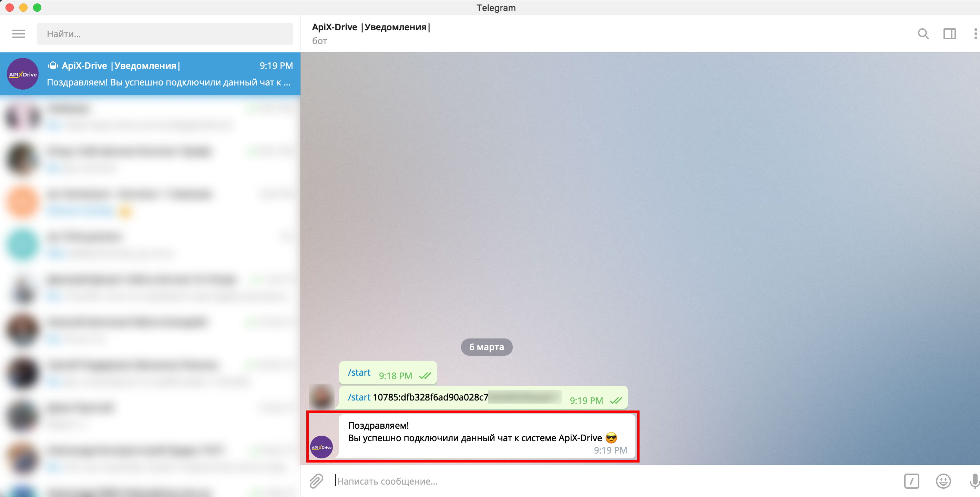Viewport: 980px width, 497px height.
Task: Click the attachment paperclip icon
Action: (x=316, y=481)
